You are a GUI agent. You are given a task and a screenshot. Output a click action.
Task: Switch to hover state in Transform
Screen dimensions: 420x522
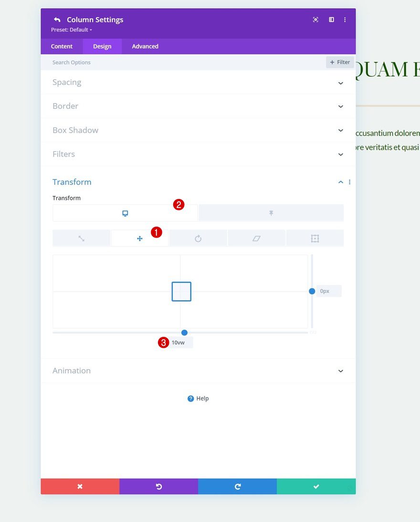click(271, 212)
